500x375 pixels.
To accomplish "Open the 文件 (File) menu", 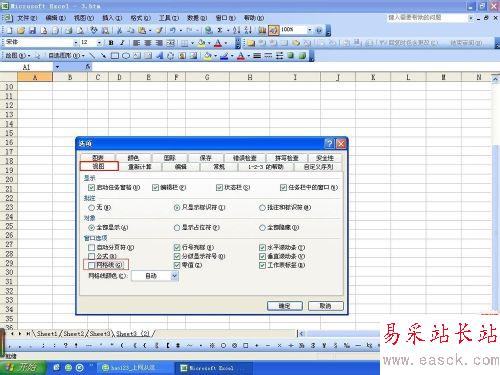I will pos(27,18).
